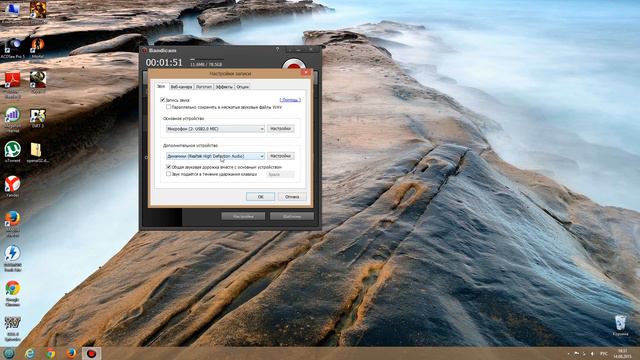
Task: Open the game shortcut at top of second column
Action: pos(38,10)
